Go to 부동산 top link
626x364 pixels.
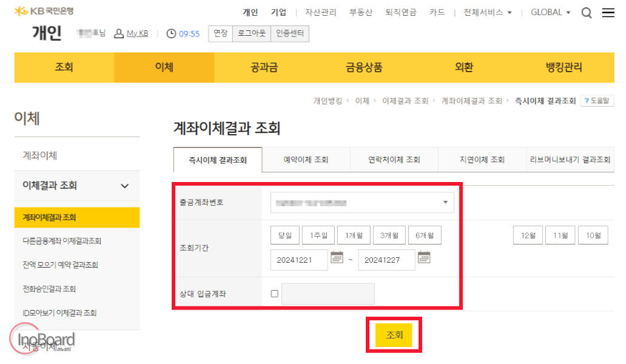pyautogui.click(x=360, y=12)
